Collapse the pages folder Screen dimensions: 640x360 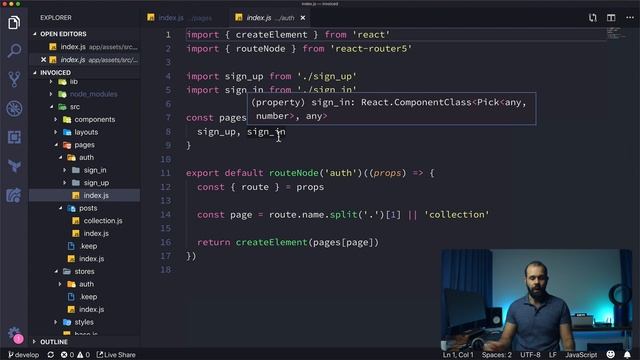(84, 145)
